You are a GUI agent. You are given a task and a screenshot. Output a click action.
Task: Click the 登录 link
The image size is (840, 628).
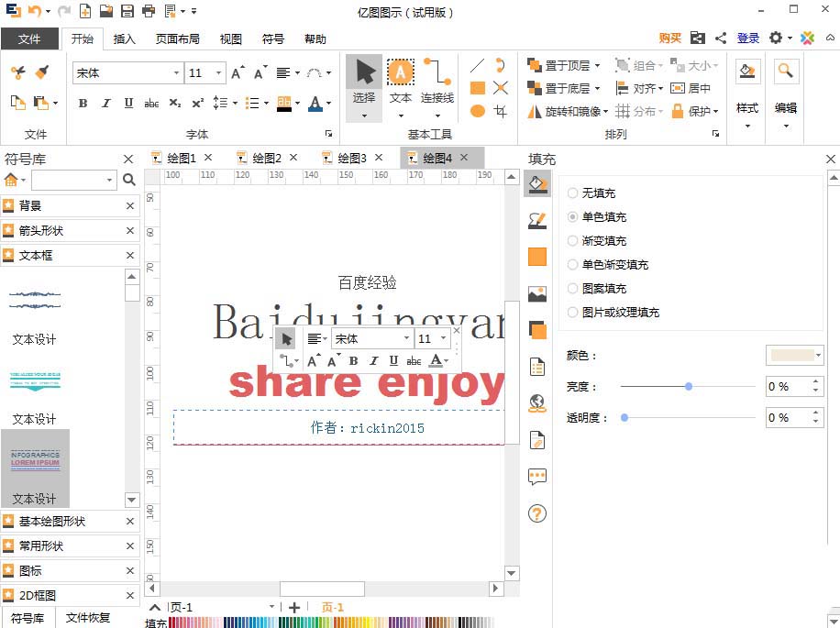click(748, 38)
